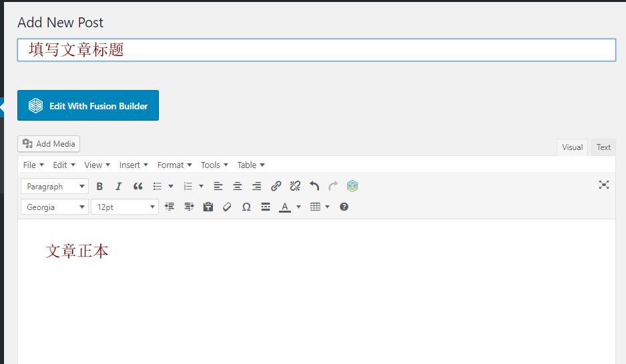Open the Georgia font family dropdown
Screen dimensions: 626x364
click(x=55, y=207)
